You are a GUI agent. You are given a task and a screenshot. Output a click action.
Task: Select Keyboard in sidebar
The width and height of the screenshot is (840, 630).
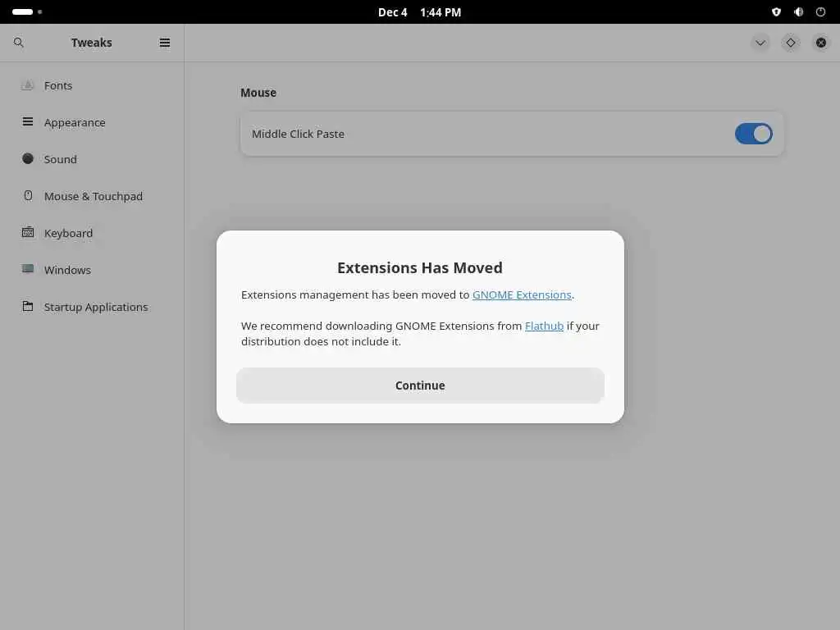point(92,233)
